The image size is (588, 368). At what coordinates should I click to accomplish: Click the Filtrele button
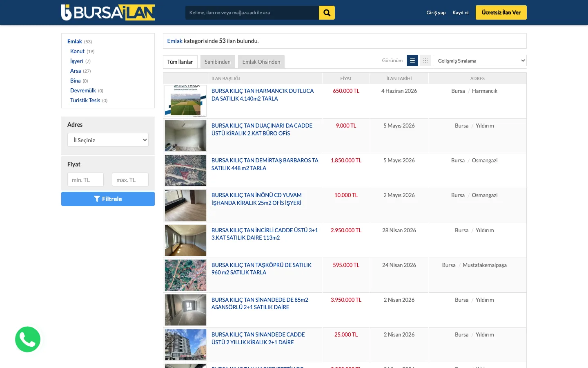tap(108, 199)
